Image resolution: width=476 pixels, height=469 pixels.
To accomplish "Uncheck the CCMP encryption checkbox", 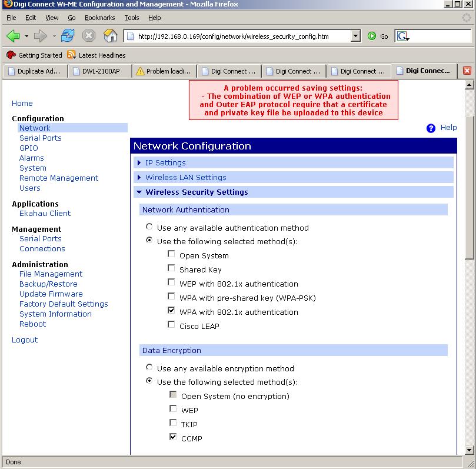I will point(173,437).
